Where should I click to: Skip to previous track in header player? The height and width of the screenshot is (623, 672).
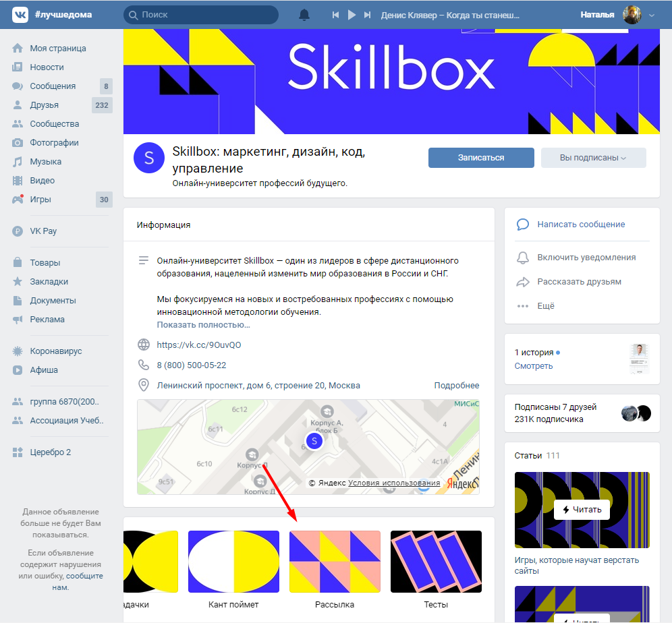click(335, 15)
